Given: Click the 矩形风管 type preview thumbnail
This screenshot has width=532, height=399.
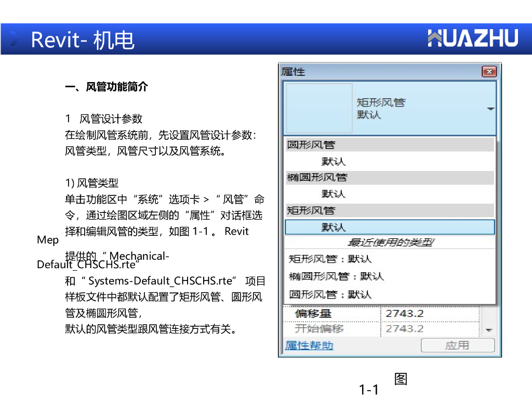Looking at the screenshot, I should tap(320, 108).
